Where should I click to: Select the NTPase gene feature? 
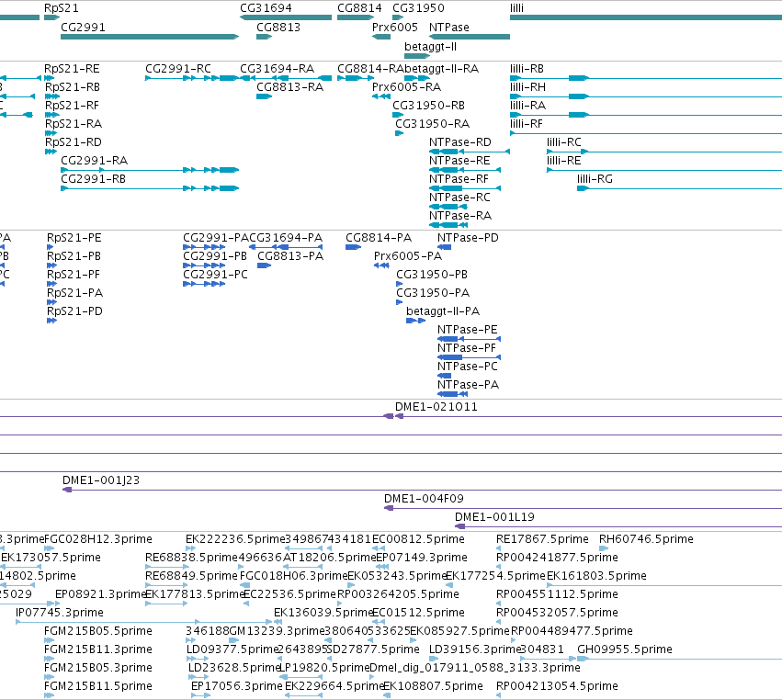click(470, 37)
